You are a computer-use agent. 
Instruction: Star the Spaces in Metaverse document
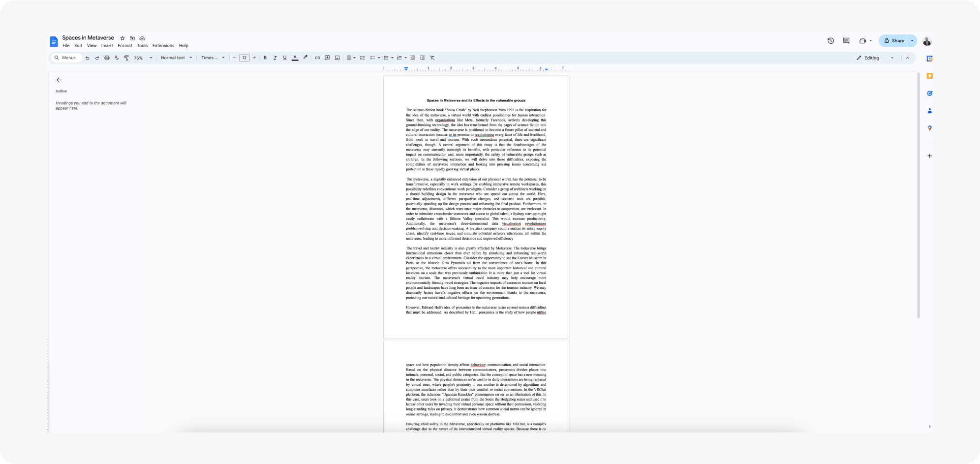122,38
